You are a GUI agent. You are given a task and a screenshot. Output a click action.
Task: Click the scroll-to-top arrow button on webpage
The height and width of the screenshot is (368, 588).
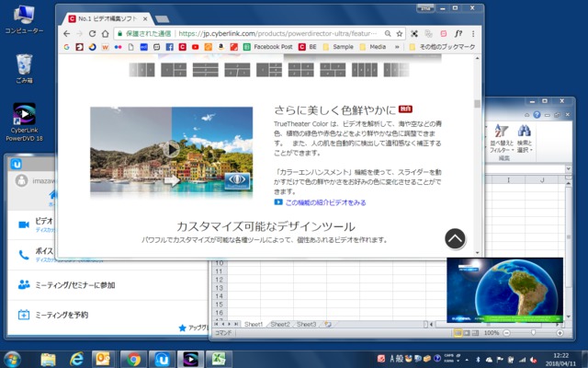[456, 238]
